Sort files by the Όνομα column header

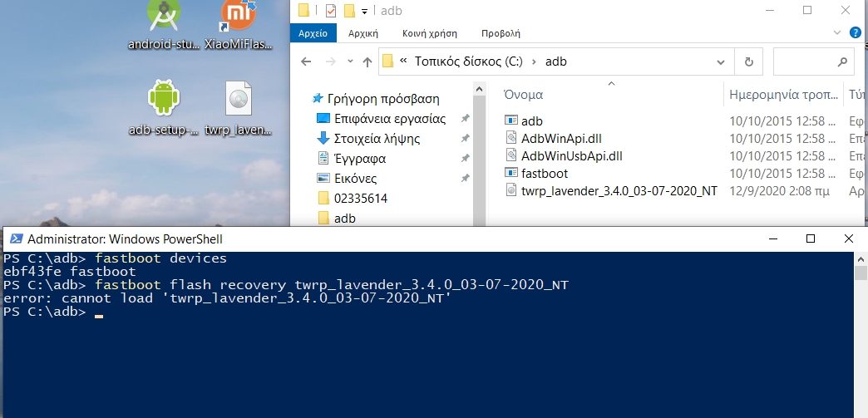524,94
